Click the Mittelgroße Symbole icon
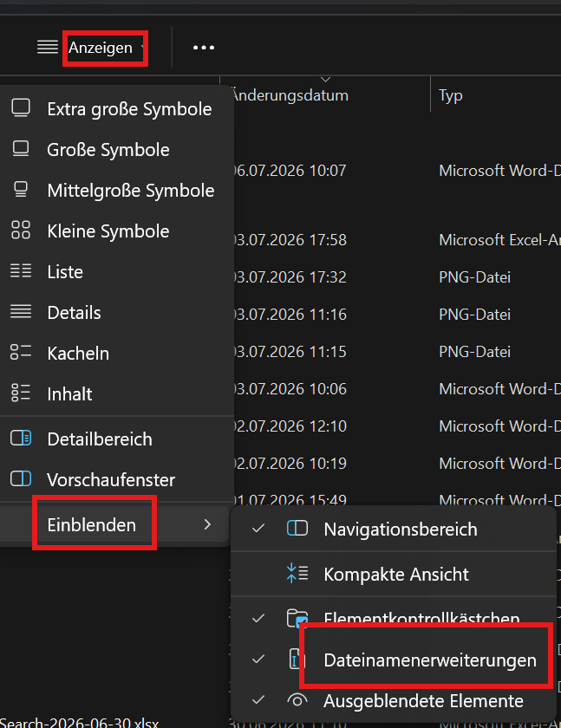Image resolution: width=561 pixels, height=728 pixels. (x=21, y=190)
